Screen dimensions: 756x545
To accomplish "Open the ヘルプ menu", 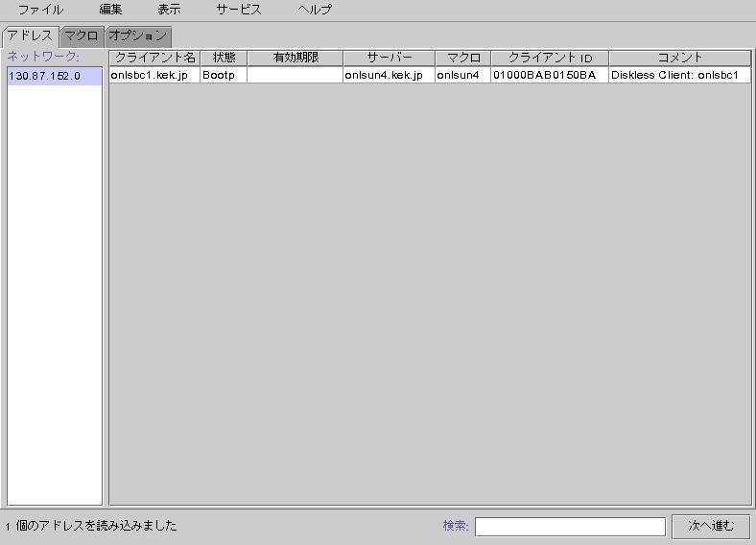I will [315, 10].
